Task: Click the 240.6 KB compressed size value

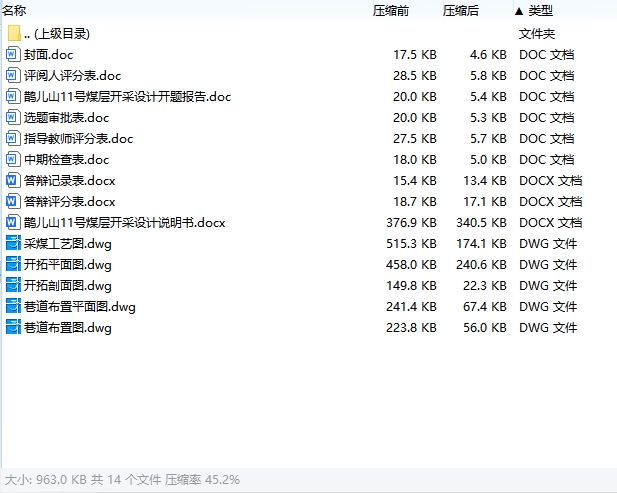Action: 481,265
